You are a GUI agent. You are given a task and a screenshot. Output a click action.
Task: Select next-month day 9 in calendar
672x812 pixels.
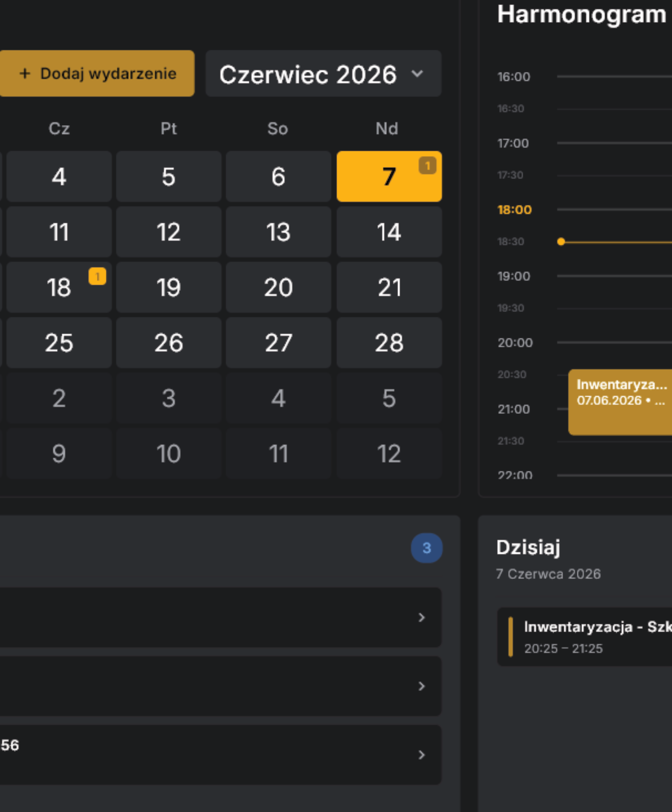click(59, 453)
